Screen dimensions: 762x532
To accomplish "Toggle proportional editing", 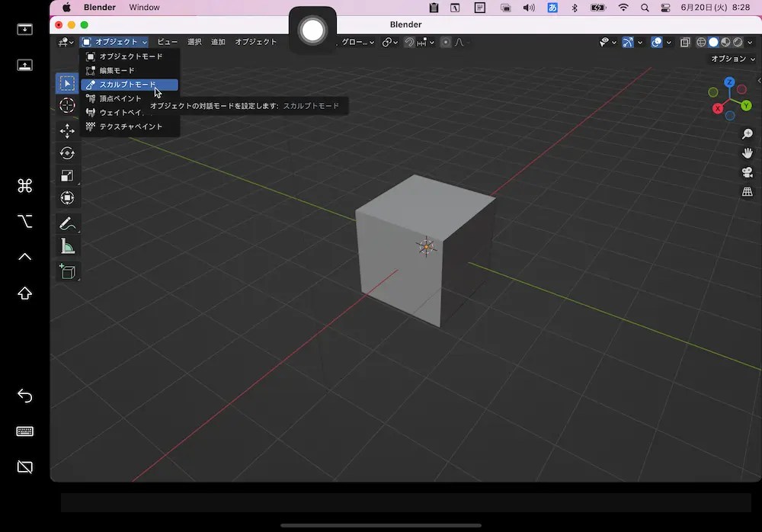I will point(445,43).
